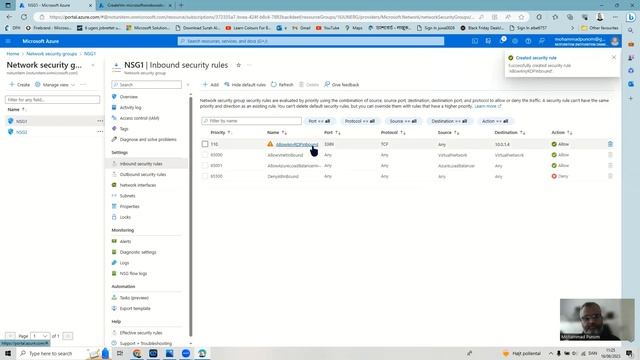Click the Filter for any field box
This screenshot has width=640, height=360.
coord(52,100)
